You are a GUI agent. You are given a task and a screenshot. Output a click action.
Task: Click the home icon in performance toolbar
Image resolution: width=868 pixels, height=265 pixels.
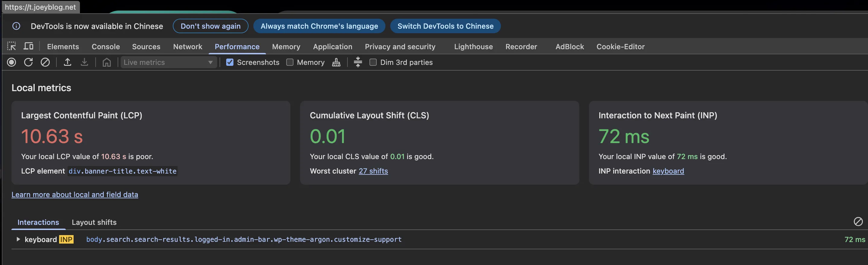click(106, 62)
